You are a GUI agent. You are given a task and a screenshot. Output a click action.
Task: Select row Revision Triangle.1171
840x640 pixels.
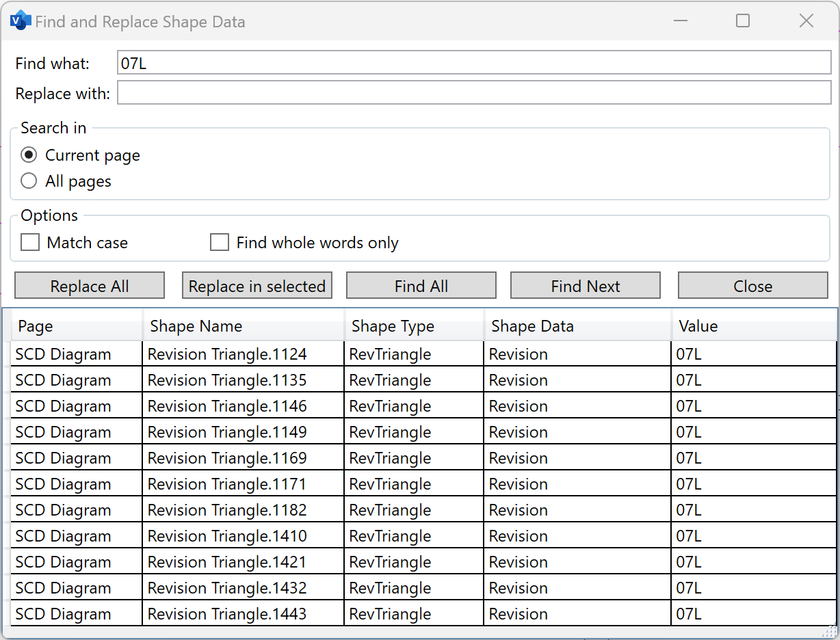point(423,484)
